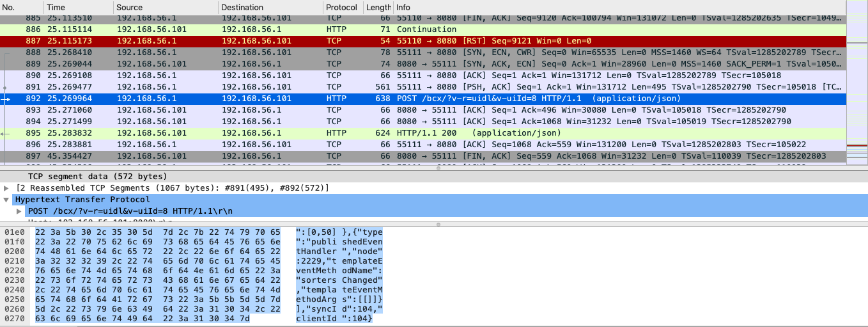Sort by the Length column header

[378, 7]
